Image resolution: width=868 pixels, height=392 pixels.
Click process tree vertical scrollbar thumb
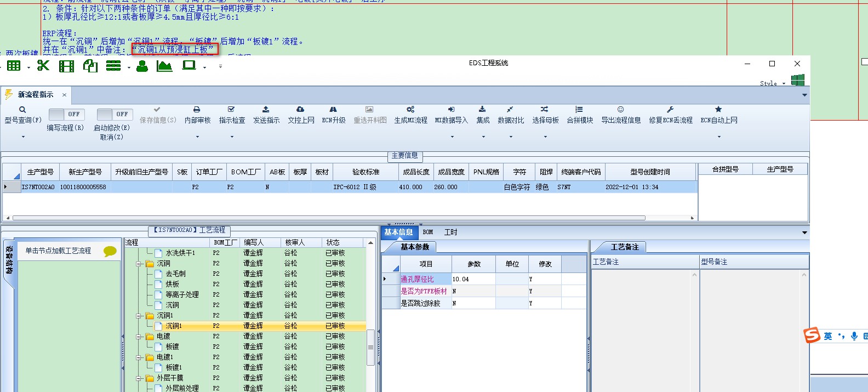[x=370, y=347]
